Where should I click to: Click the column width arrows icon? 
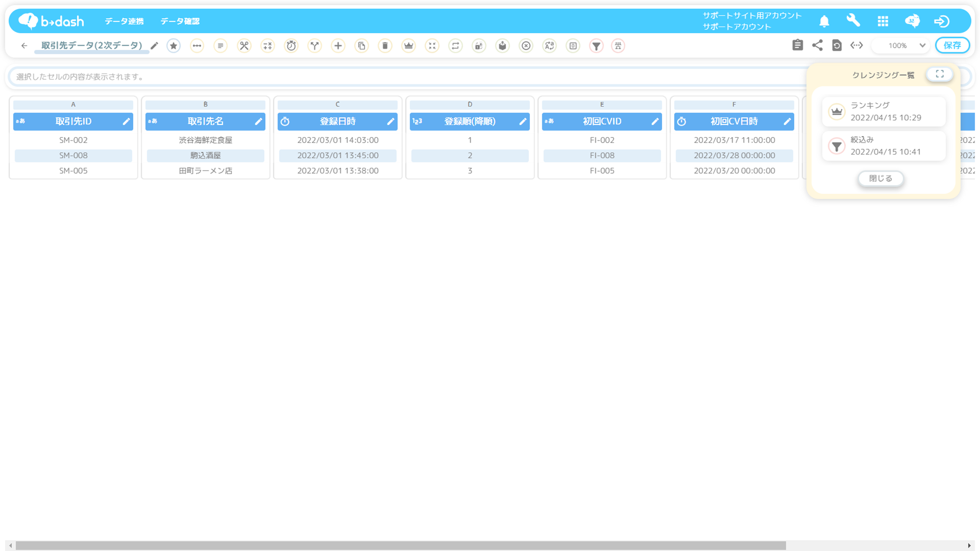point(857,45)
